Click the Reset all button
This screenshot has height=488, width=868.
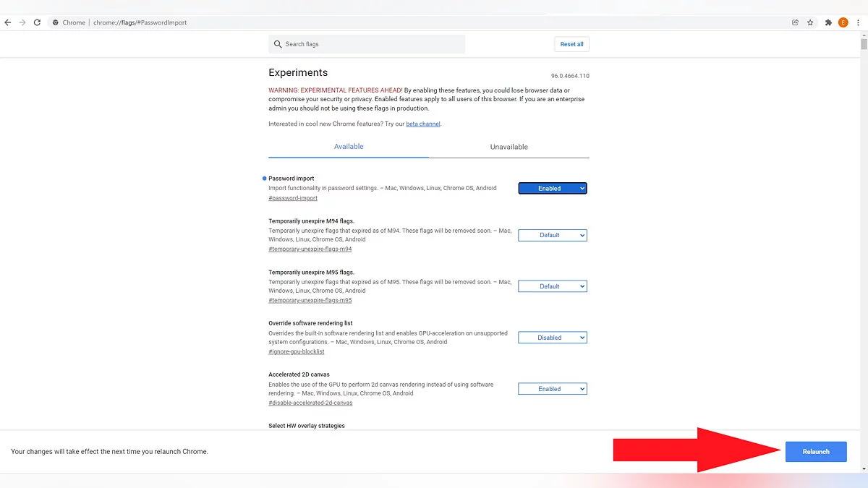571,44
